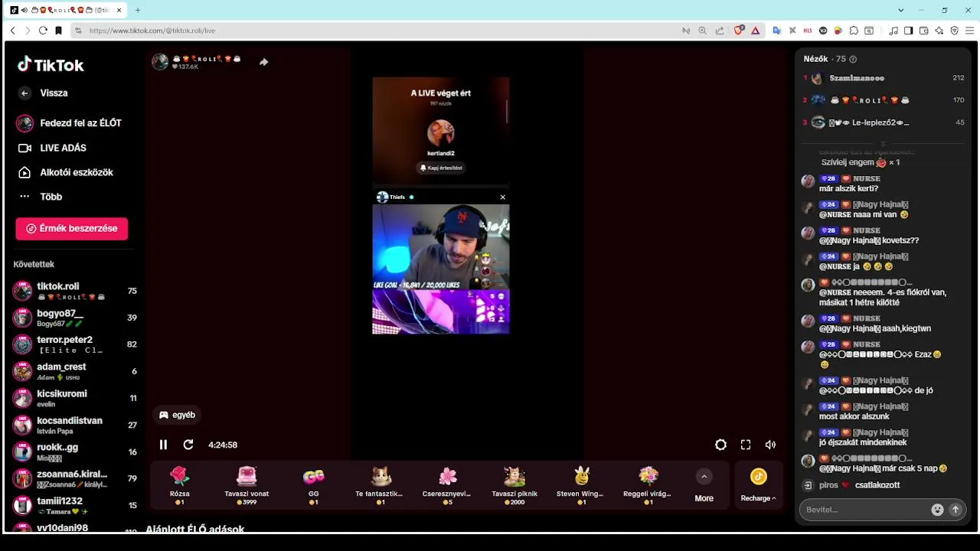Viewport: 980px width, 551px height.
Task: Click the chat Bevitel input field
Action: [865, 510]
